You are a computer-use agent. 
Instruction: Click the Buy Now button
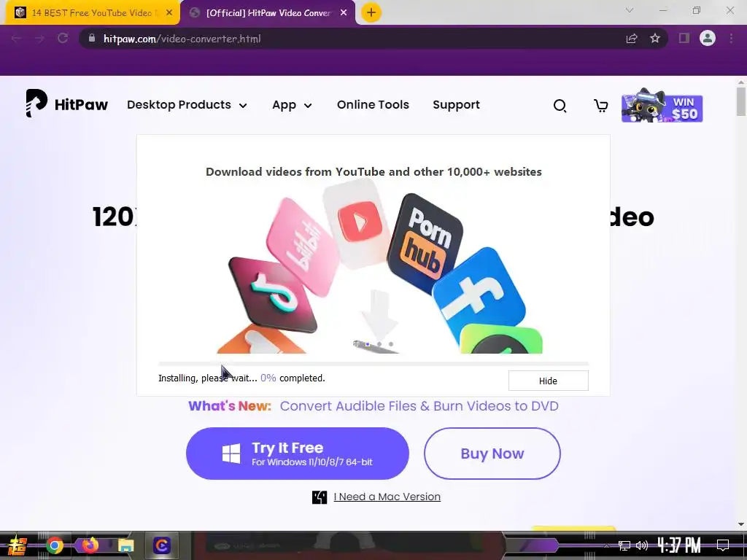coord(492,454)
